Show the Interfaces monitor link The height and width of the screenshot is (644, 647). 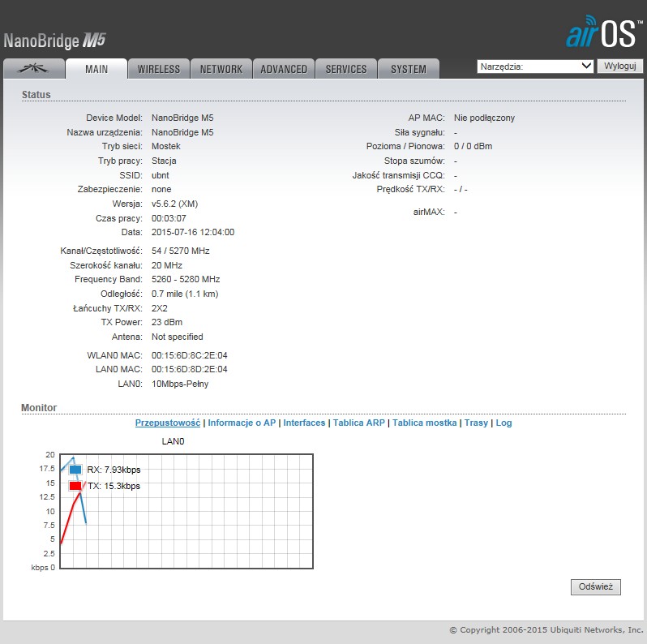tap(304, 423)
